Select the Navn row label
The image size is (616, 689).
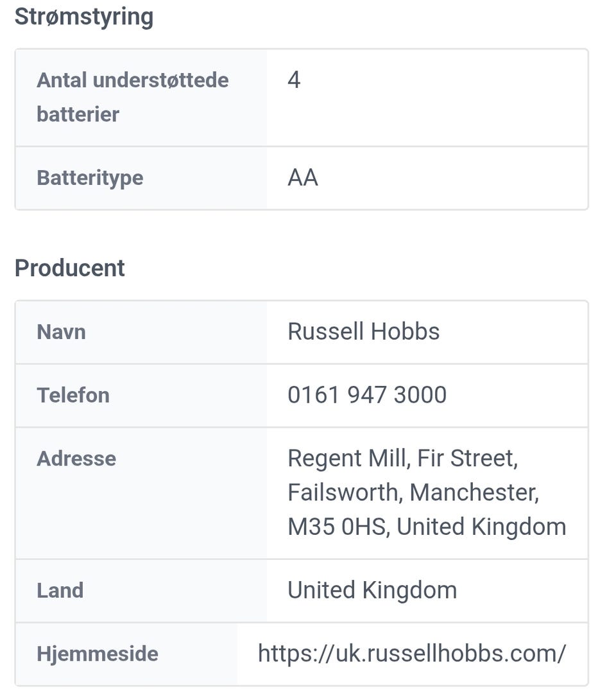click(61, 332)
